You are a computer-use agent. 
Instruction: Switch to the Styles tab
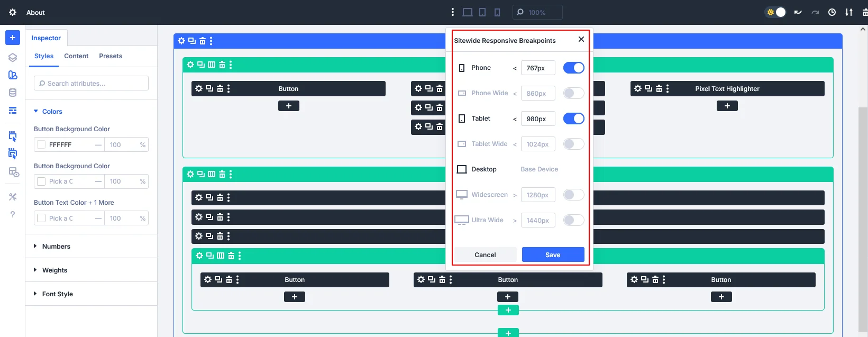click(44, 56)
